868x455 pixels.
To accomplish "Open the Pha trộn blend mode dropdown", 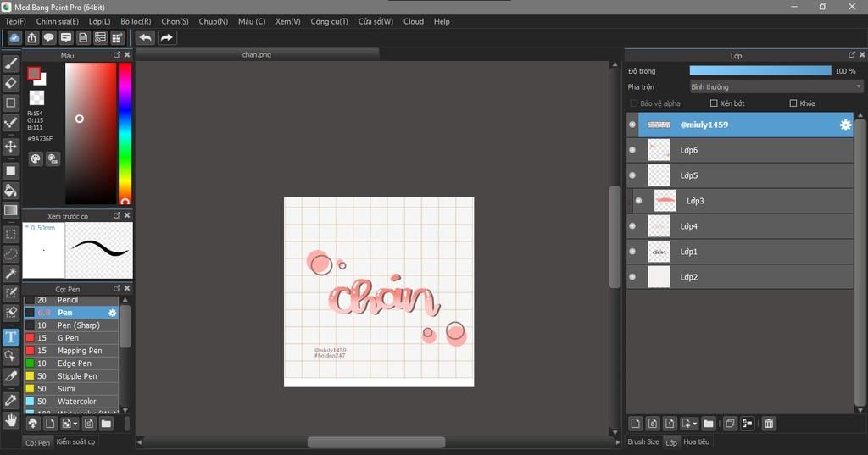I will click(x=776, y=87).
